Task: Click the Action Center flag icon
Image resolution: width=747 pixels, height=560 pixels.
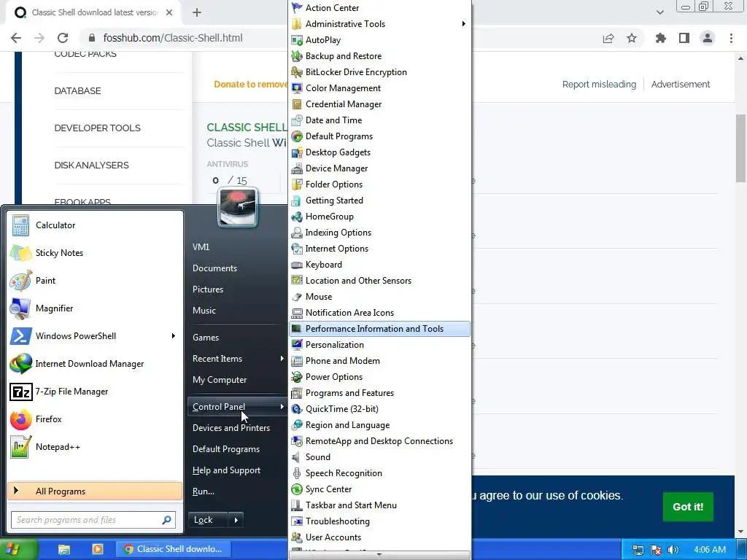Action: click(x=297, y=7)
